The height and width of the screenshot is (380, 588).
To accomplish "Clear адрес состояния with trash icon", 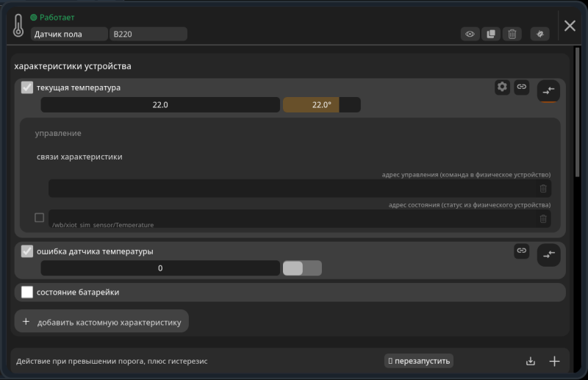I will pos(543,219).
